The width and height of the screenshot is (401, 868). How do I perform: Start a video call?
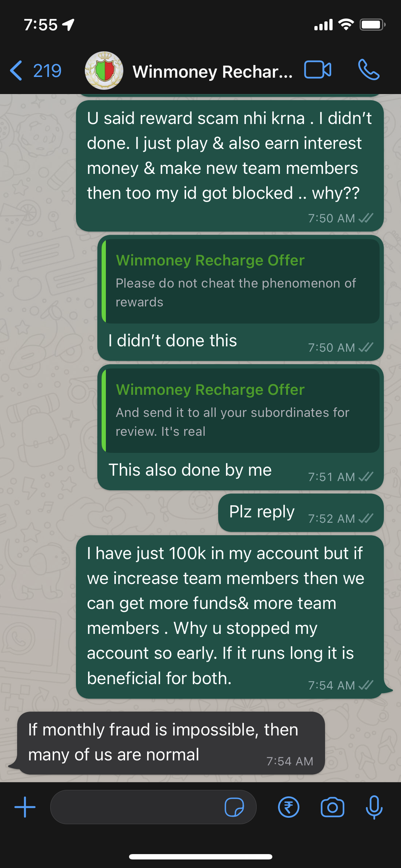click(318, 69)
